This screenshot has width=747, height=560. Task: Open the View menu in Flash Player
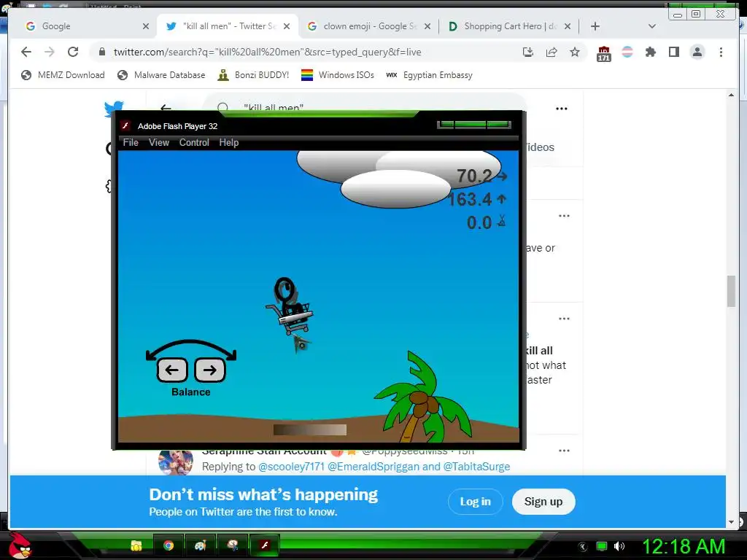(158, 142)
